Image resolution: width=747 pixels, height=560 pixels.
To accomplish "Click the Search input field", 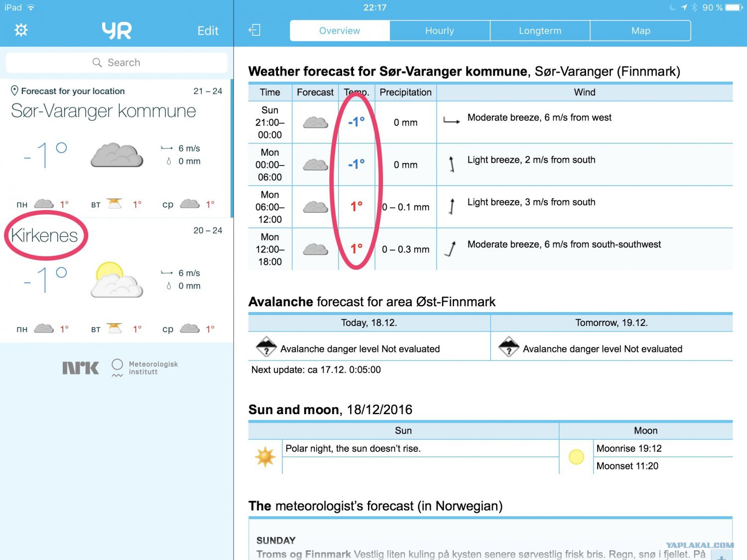I will (117, 63).
